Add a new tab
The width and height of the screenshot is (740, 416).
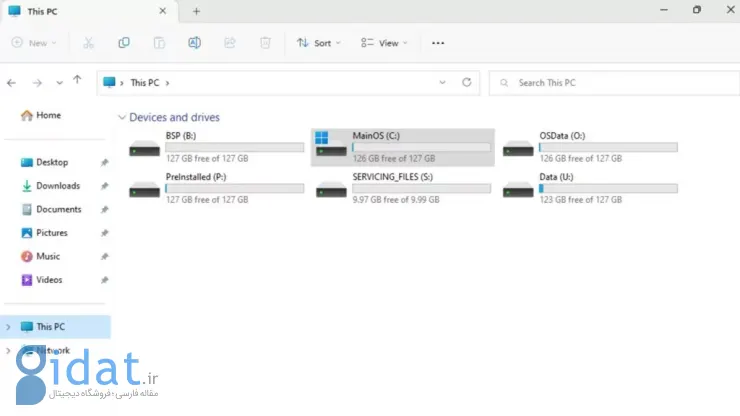[x=196, y=11]
